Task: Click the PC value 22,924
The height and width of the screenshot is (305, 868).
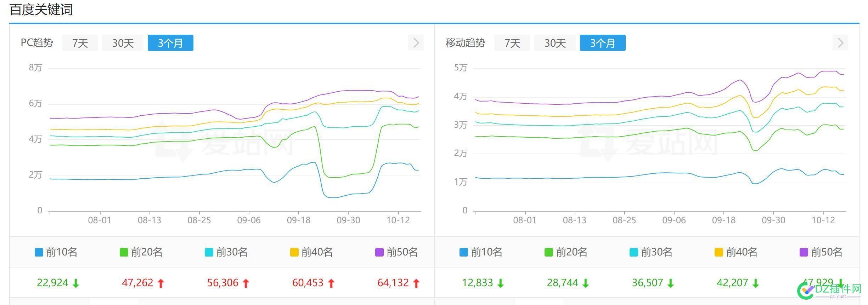Action: pos(52,283)
